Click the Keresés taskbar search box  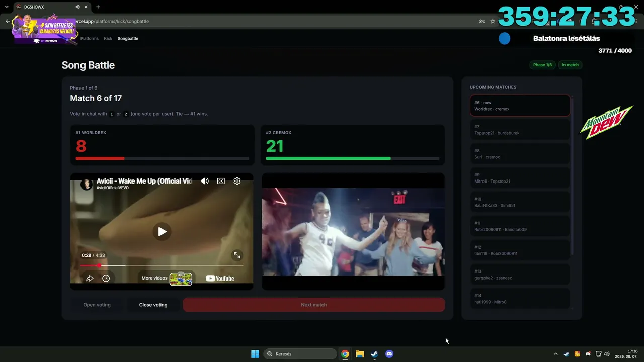point(300,354)
